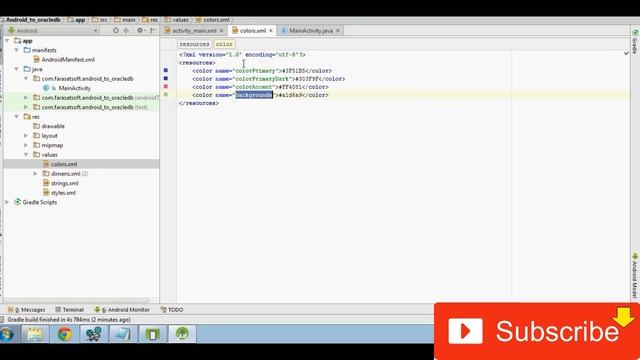The image size is (640, 360).
Task: Open File Explorer from the taskbar
Action: (x=35, y=334)
